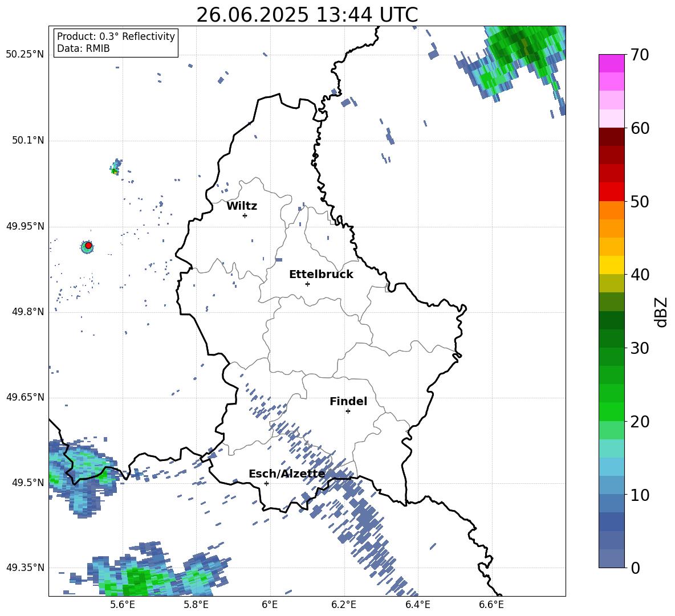This screenshot has height=616, width=675.
Task: Click the 50.25°N latitude label
Action: [25, 55]
